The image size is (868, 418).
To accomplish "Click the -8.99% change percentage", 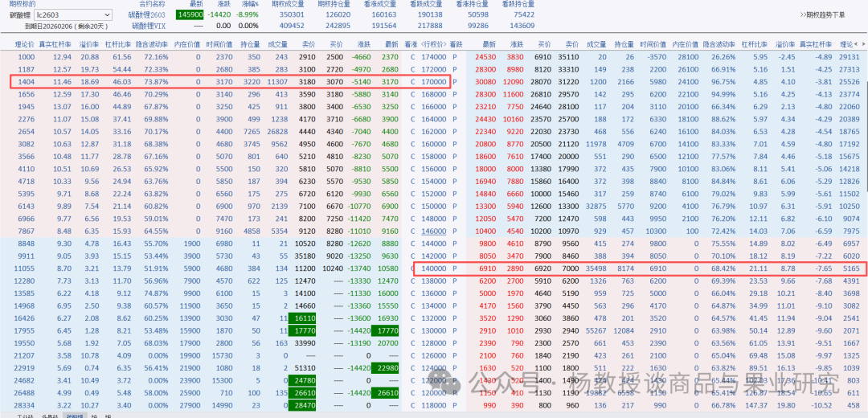I will pos(248,15).
